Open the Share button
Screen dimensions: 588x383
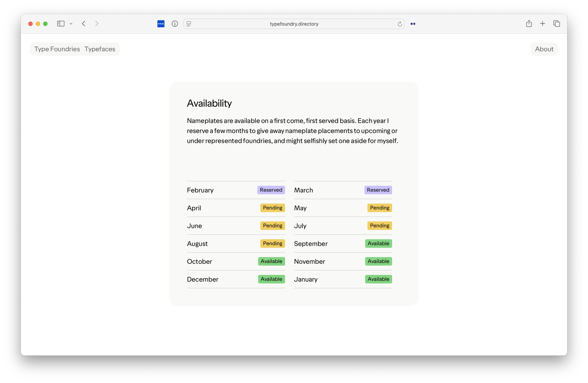point(529,24)
